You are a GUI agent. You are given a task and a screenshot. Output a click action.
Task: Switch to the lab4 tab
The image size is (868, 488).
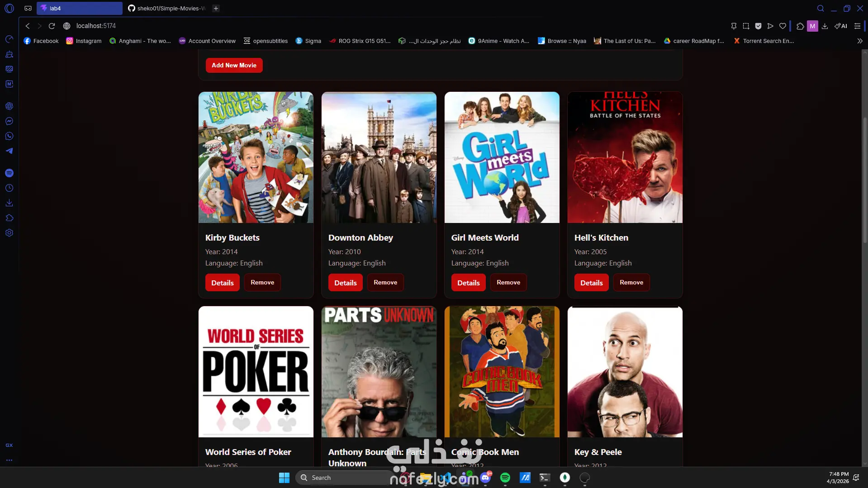tap(80, 8)
